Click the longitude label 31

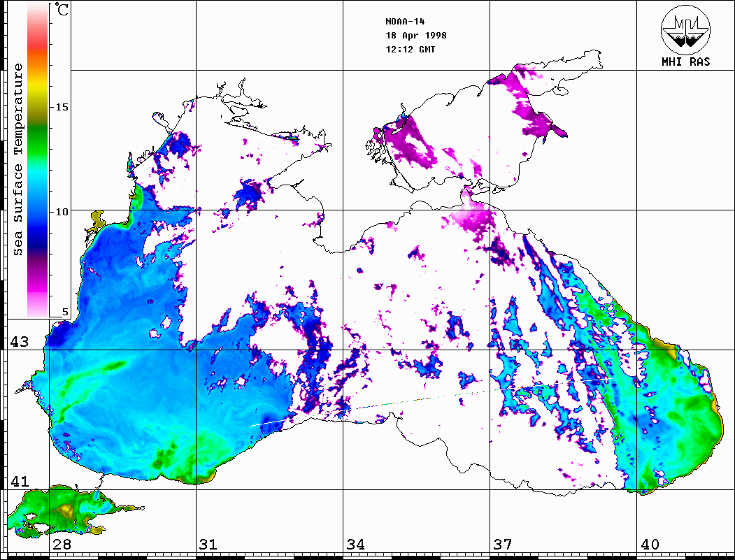208,545
